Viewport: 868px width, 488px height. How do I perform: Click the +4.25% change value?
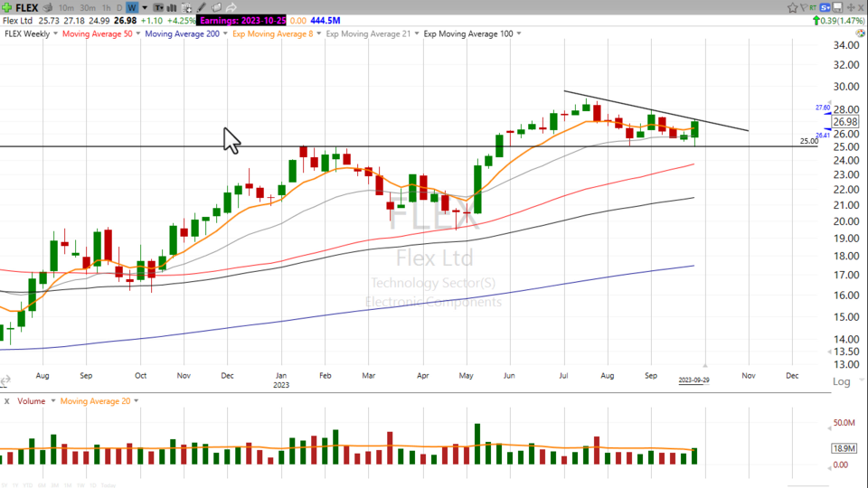[182, 21]
